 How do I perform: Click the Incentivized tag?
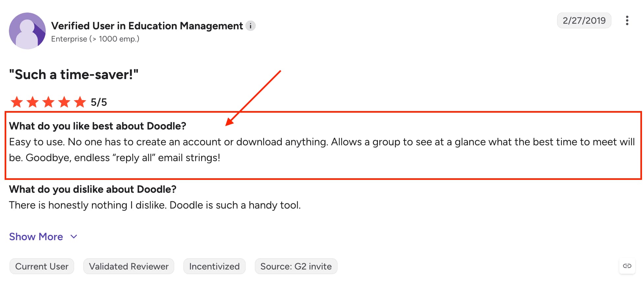214,266
